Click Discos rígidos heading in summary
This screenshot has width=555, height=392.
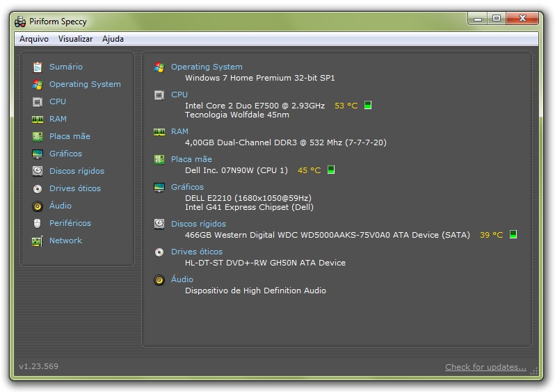point(199,224)
